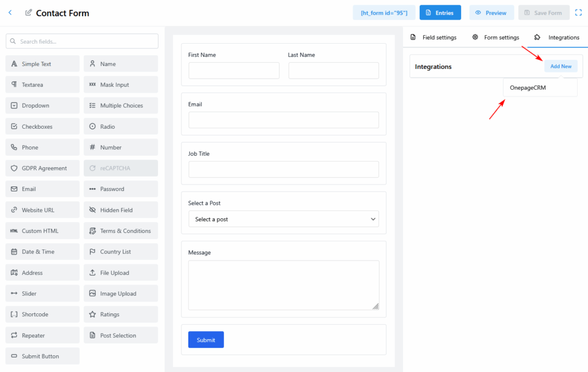Add the Radio field

pos(121,126)
